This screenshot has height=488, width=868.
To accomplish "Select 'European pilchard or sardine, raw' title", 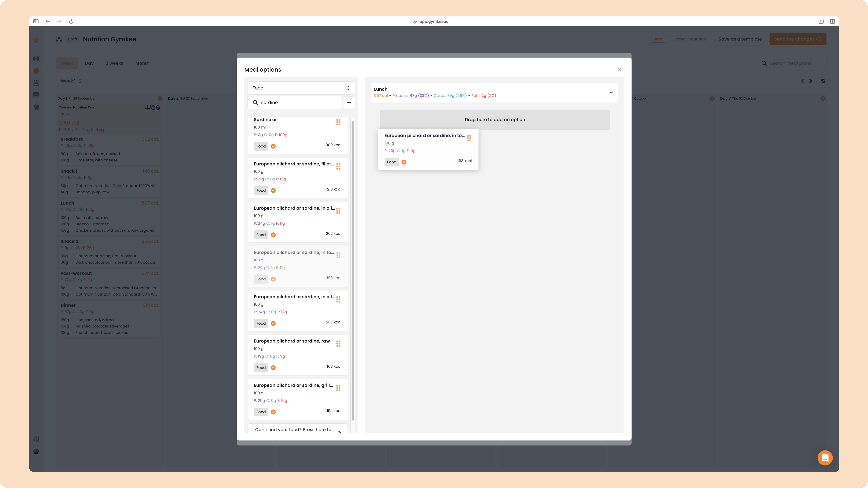I will pos(292,341).
